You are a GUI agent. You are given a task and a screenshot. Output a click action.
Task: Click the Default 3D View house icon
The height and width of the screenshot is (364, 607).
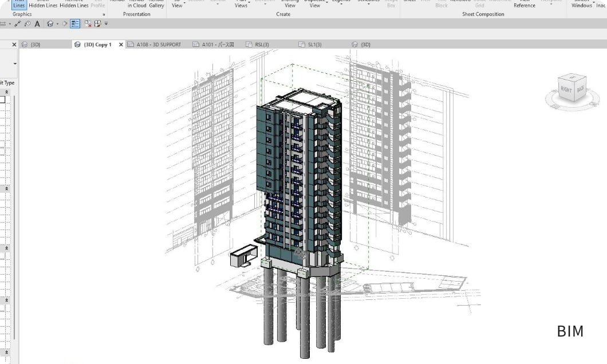coord(50,24)
